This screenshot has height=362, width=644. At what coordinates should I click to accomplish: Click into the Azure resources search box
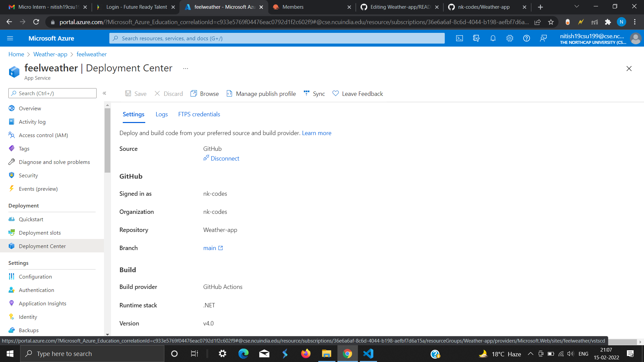coord(277,39)
